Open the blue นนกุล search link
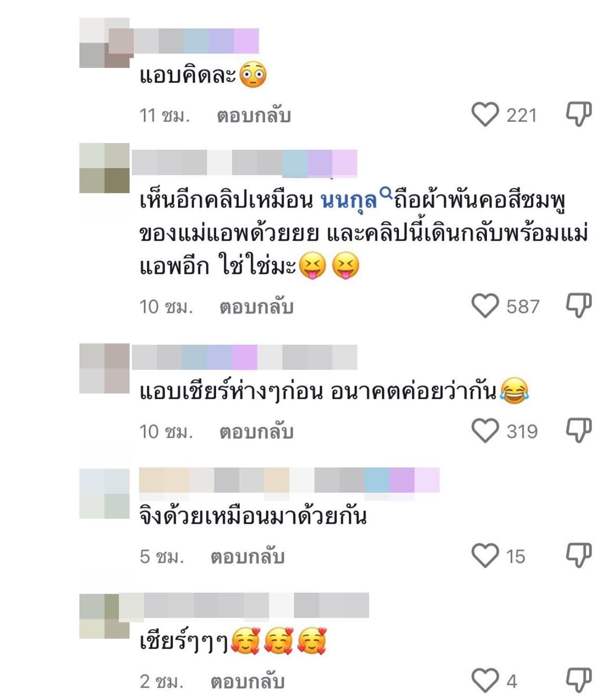The width and height of the screenshot is (616, 700). pos(355,200)
